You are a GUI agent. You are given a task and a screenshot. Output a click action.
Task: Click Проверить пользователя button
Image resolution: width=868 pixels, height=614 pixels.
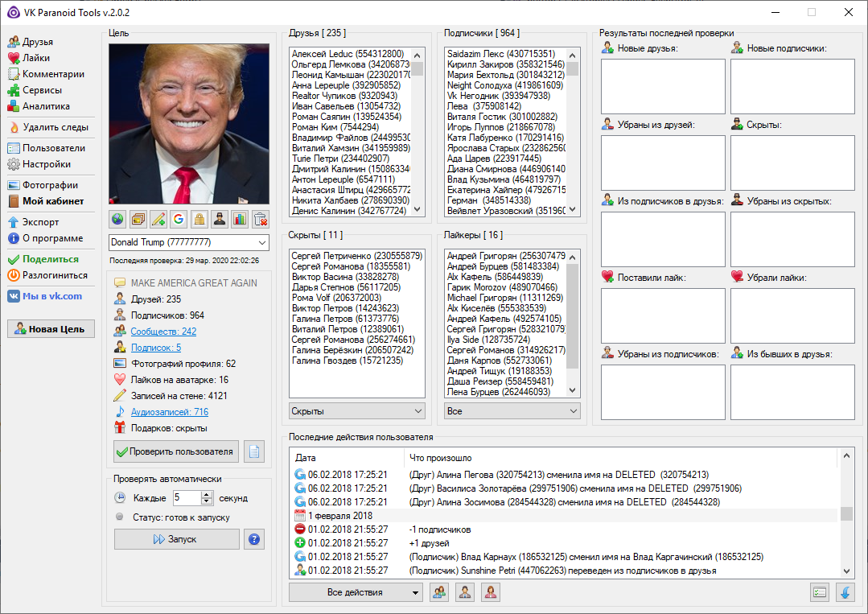pos(176,451)
